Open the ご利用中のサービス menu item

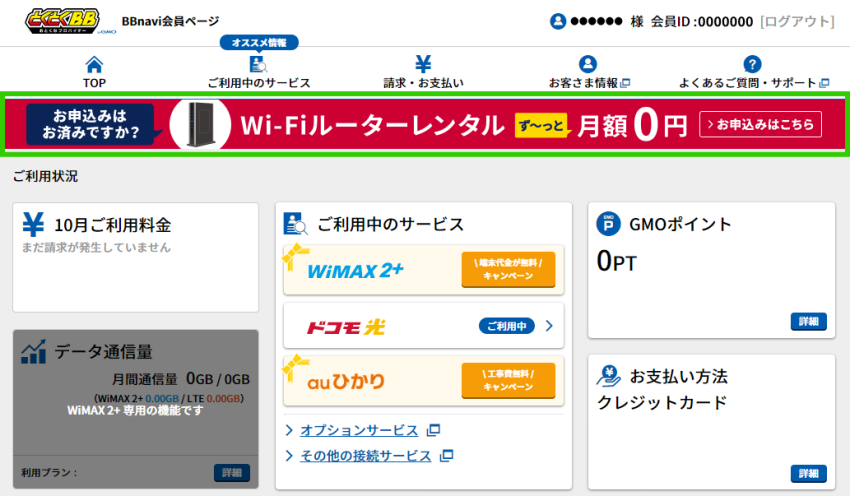(258, 83)
